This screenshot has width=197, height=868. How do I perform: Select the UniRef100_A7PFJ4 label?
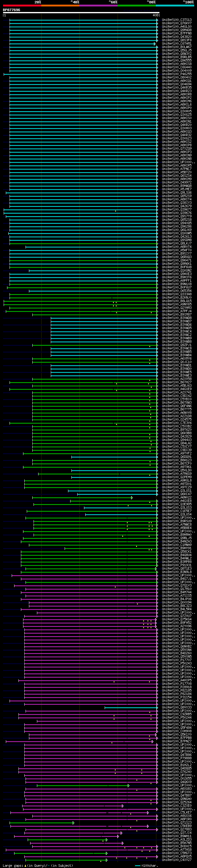click(177, 311)
